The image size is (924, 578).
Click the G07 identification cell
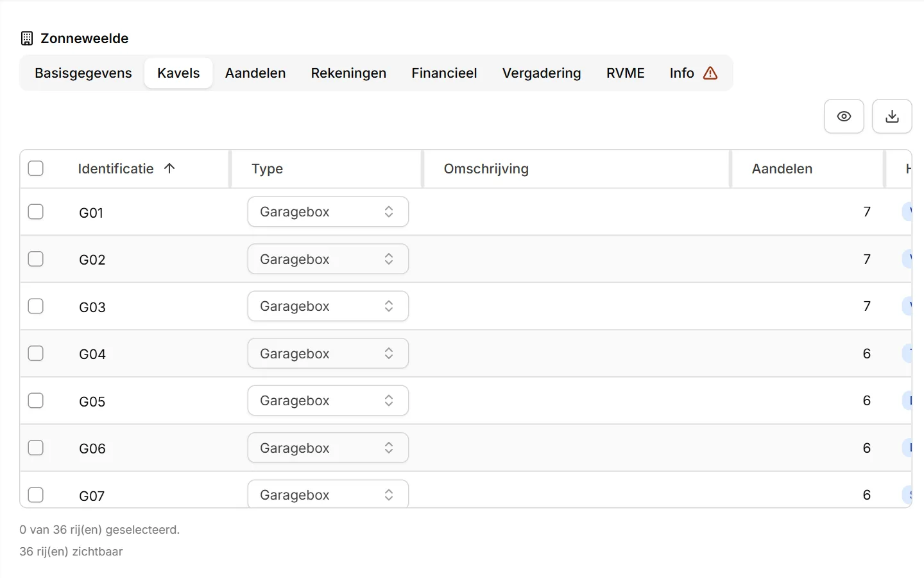click(92, 496)
